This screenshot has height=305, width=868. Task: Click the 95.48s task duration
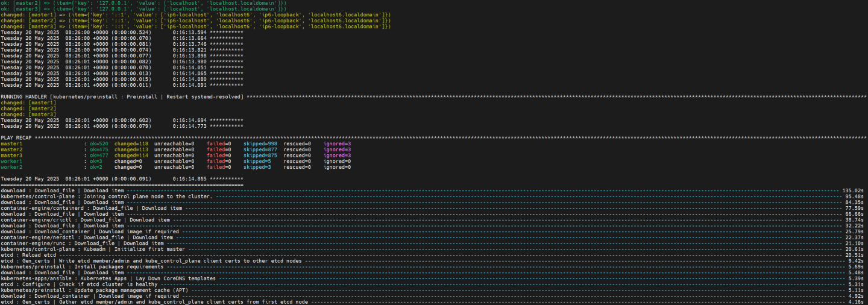[x=855, y=197]
